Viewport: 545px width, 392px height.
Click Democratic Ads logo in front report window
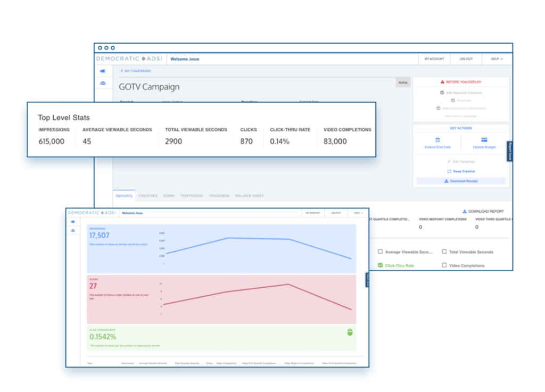click(92, 213)
